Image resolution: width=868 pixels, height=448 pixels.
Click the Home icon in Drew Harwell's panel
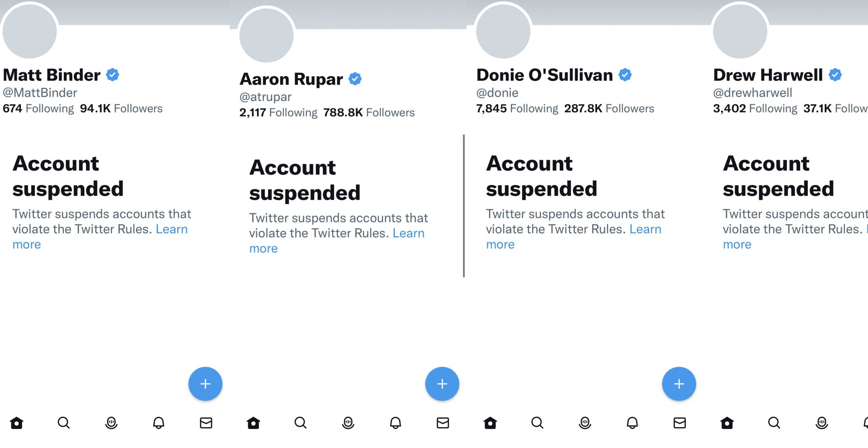727,423
